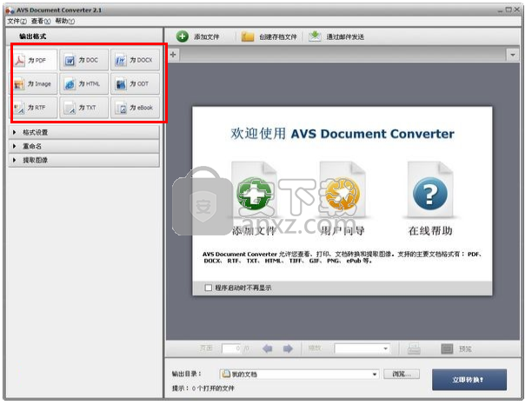Click the print icon in bottom toolbar
This screenshot has width=532, height=404.
pyautogui.click(x=414, y=348)
